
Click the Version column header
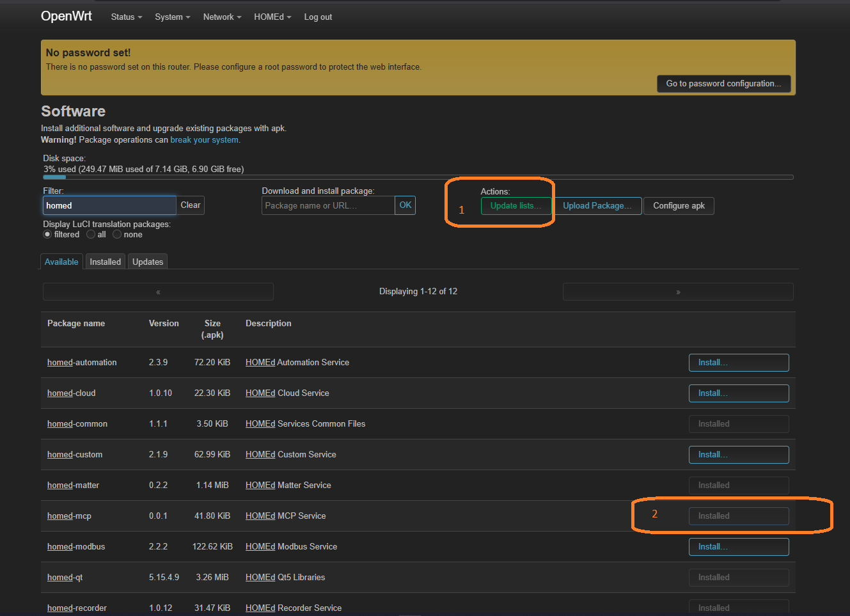coord(164,324)
